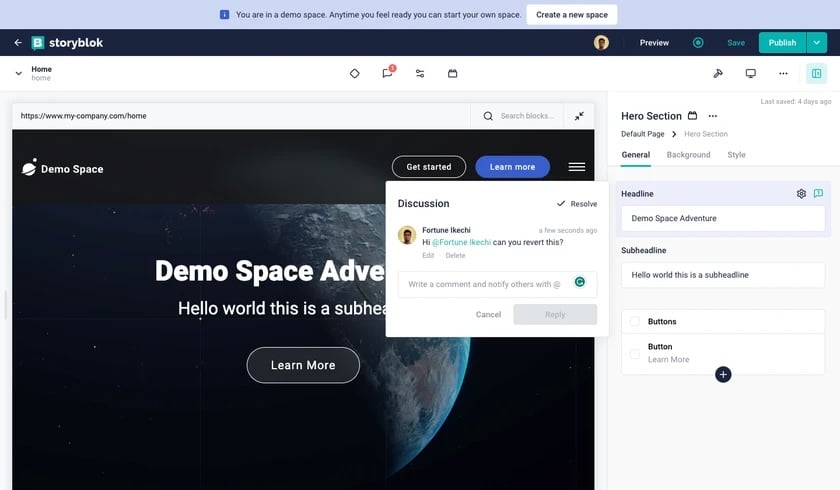Viewport: 840px width, 490px height.
Task: Click the add block plus button
Action: pyautogui.click(x=723, y=374)
